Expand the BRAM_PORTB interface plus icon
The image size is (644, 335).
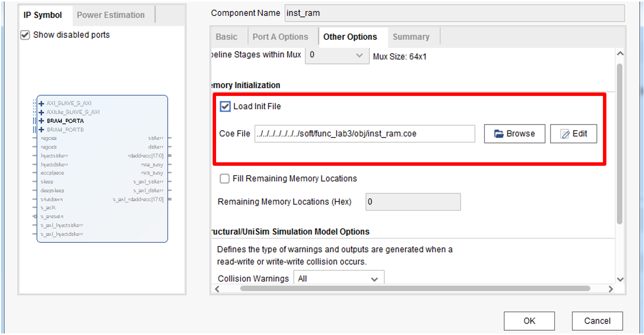41,130
